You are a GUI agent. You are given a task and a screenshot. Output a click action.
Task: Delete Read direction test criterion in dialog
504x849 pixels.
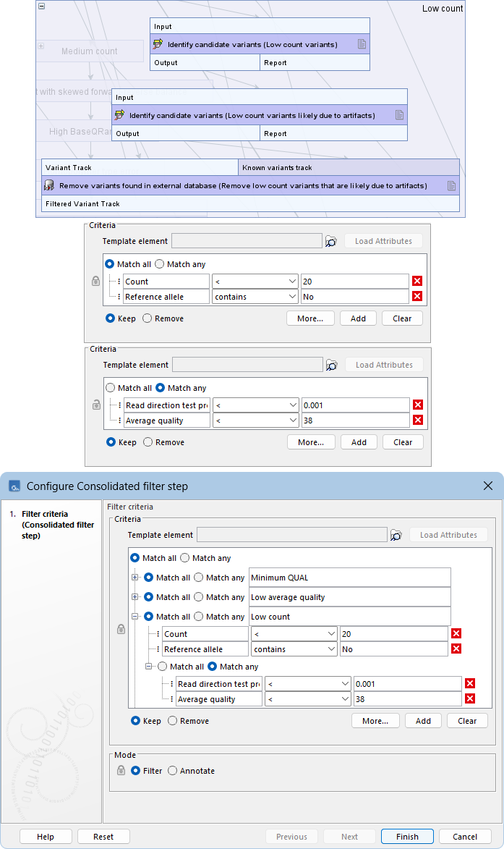click(470, 683)
